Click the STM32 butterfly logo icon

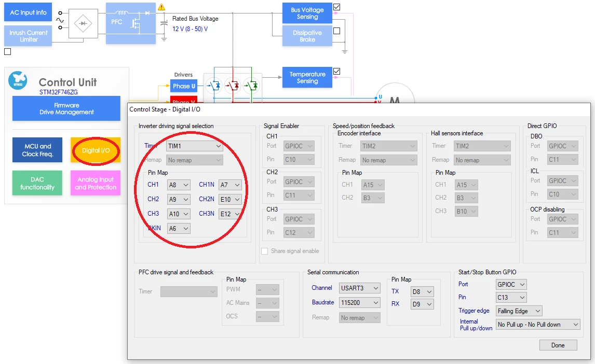pyautogui.click(x=18, y=80)
